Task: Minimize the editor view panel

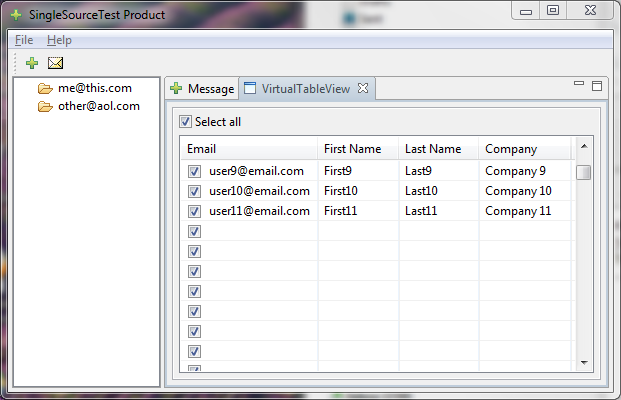Action: tap(579, 83)
